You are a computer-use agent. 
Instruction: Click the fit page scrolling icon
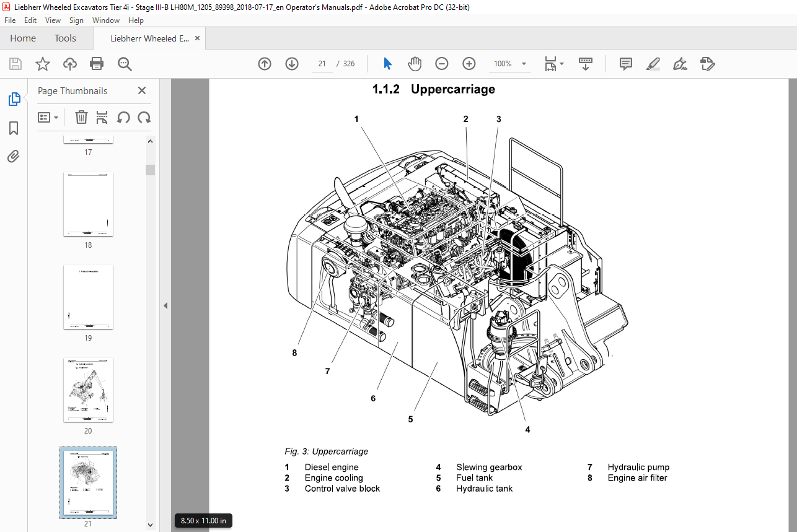point(550,64)
